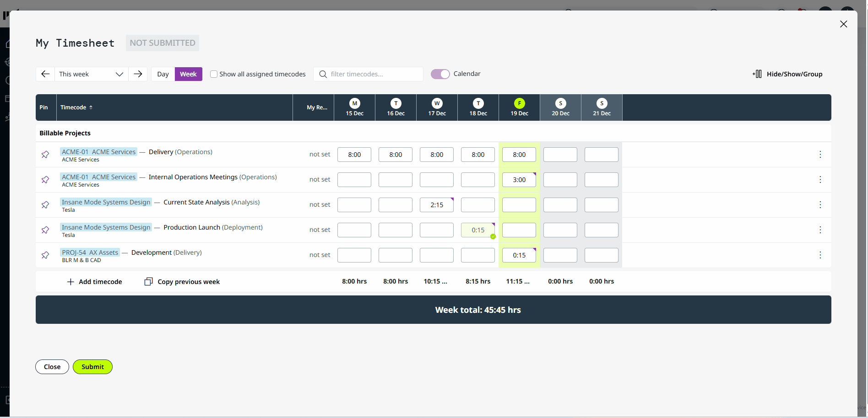
Task: Click the filter timecodes search field
Action: coord(373,74)
